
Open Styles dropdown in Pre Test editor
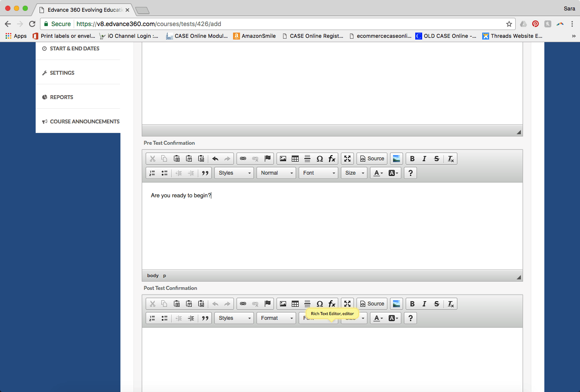pyautogui.click(x=234, y=173)
